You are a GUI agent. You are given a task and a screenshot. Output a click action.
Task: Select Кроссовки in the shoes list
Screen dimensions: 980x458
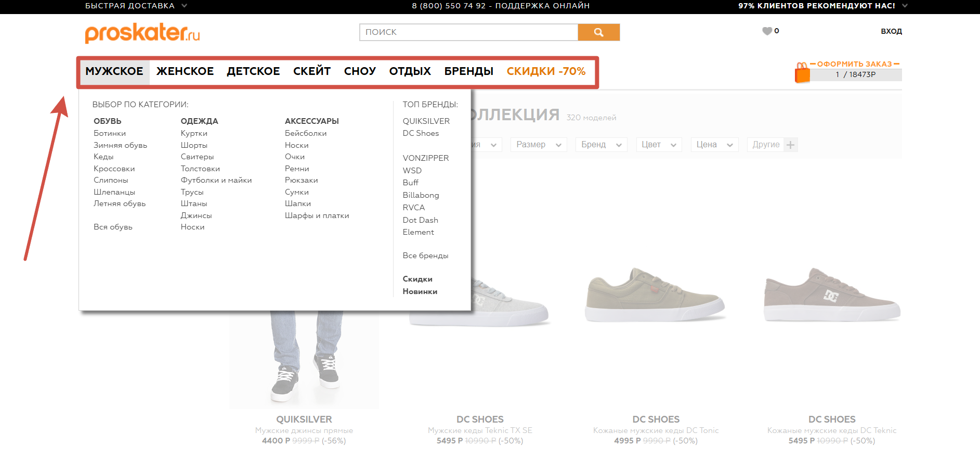click(114, 169)
